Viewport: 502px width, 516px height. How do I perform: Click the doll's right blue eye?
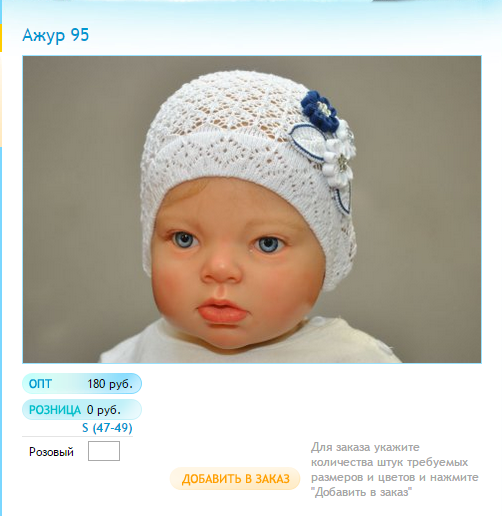[x=184, y=240]
